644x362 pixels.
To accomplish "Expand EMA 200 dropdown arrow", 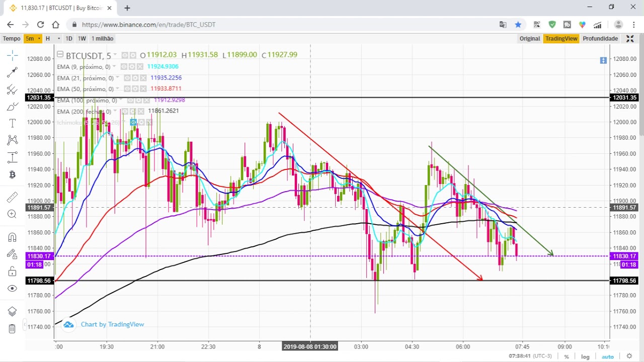I will tap(115, 110).
